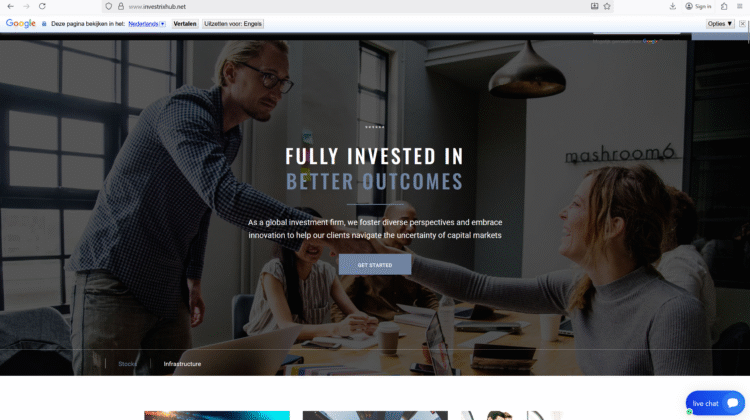The width and height of the screenshot is (750, 420).
Task: Close the Google translate bar
Action: pos(742,23)
